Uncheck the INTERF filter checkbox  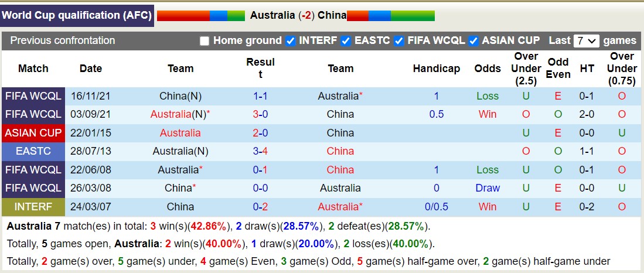tap(291, 41)
